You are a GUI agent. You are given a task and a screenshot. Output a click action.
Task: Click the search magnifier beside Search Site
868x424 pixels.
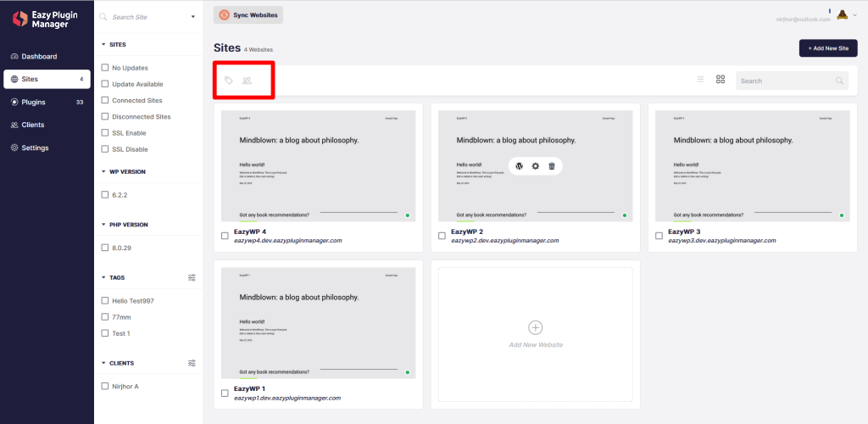(103, 17)
